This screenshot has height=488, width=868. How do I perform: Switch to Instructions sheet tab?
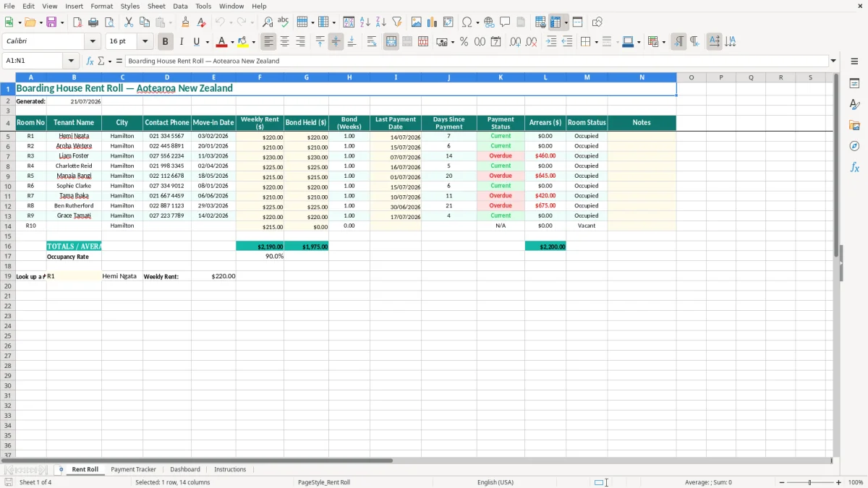click(x=230, y=470)
